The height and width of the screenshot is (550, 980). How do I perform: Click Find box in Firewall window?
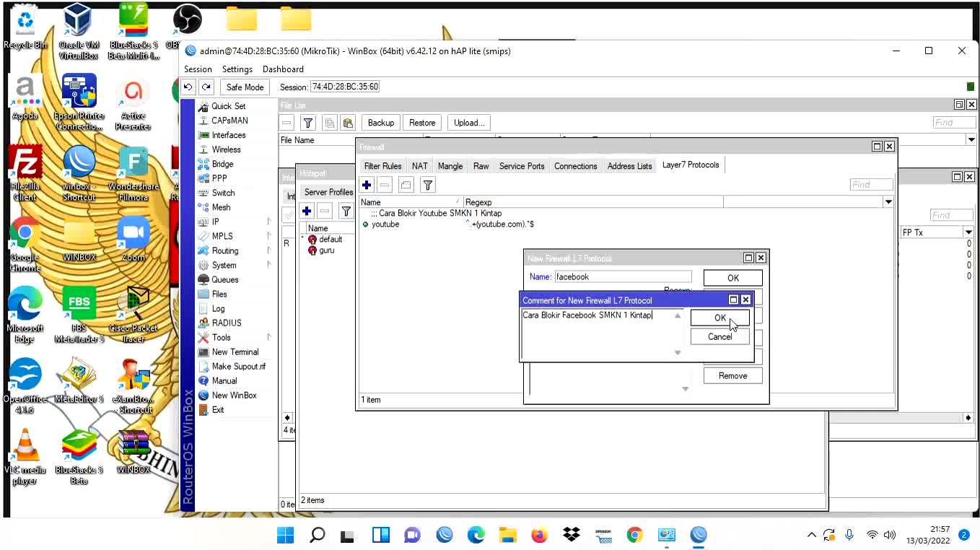point(871,185)
